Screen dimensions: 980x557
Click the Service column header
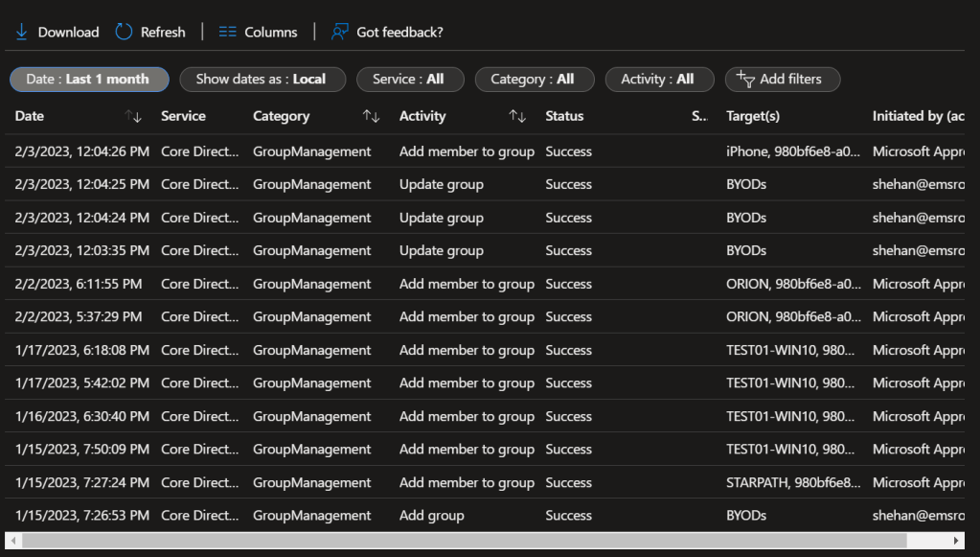click(x=183, y=116)
